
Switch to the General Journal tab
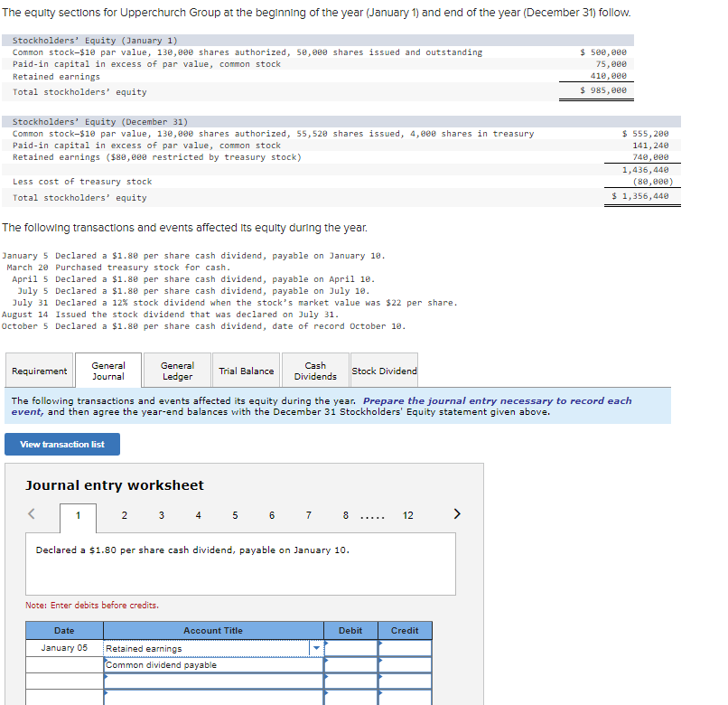pyautogui.click(x=108, y=371)
